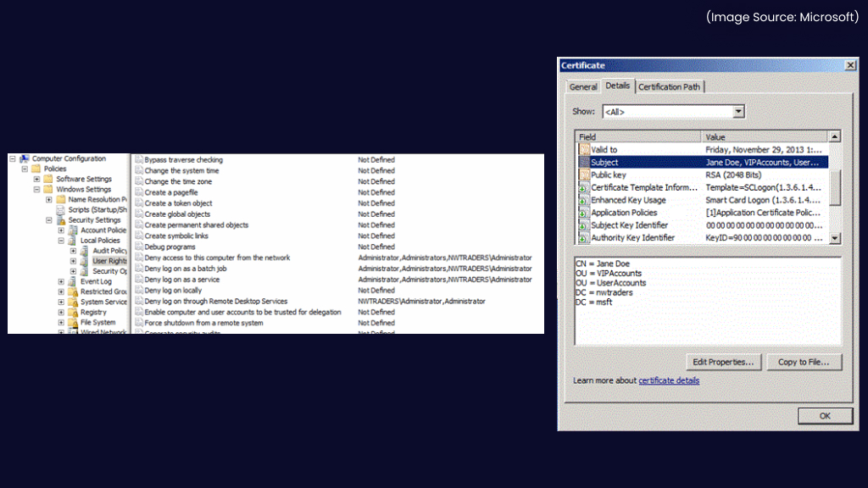The width and height of the screenshot is (868, 488).
Task: Click the Edit Properties button
Action: tap(723, 362)
